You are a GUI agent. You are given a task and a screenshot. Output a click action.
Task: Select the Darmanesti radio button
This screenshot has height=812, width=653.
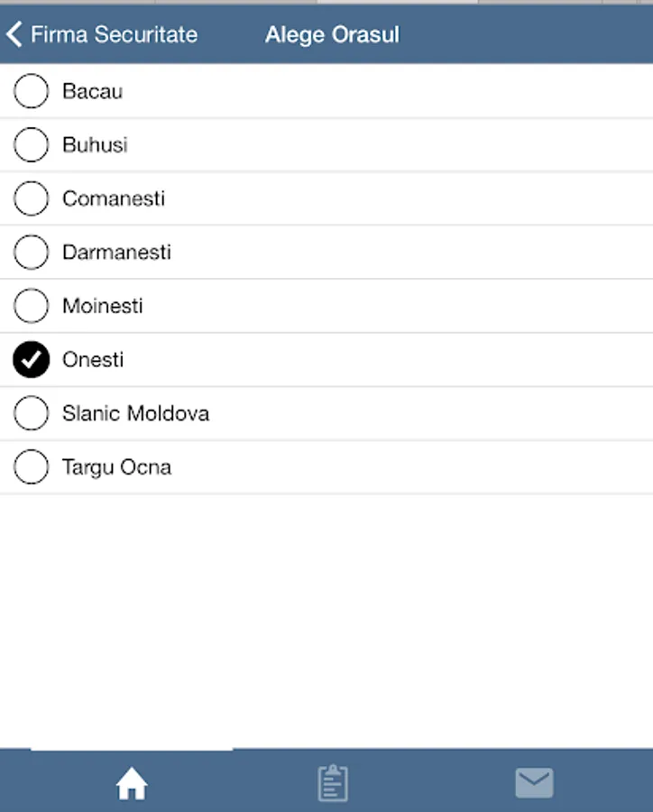[x=31, y=253]
